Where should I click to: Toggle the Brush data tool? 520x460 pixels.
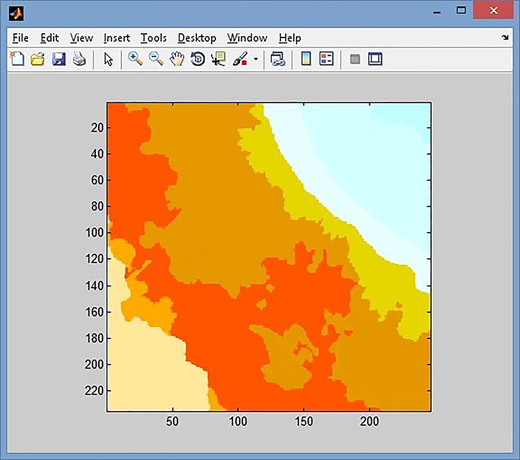tap(240, 59)
